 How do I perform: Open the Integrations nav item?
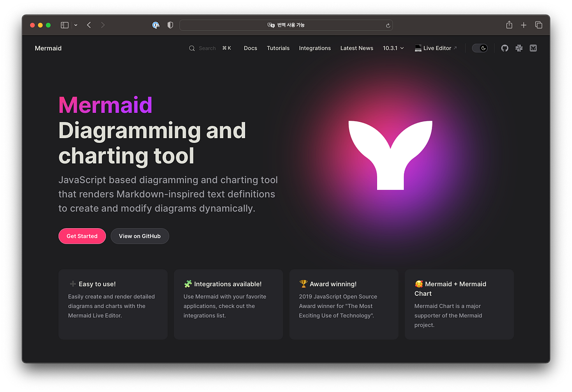pyautogui.click(x=315, y=48)
